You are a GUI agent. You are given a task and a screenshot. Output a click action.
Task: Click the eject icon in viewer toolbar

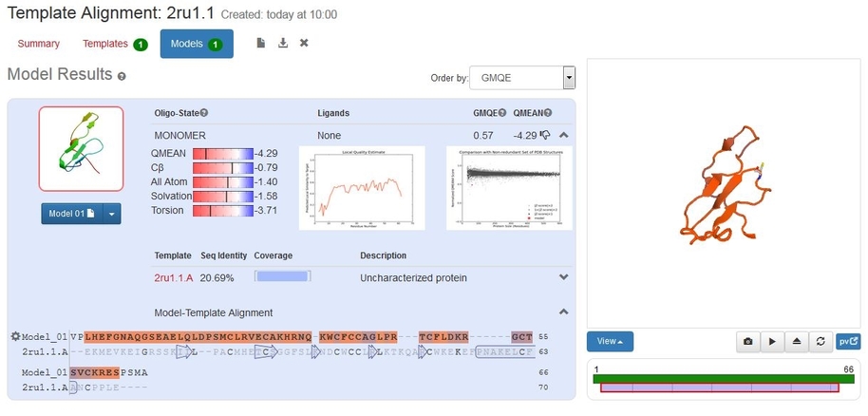[796, 341]
